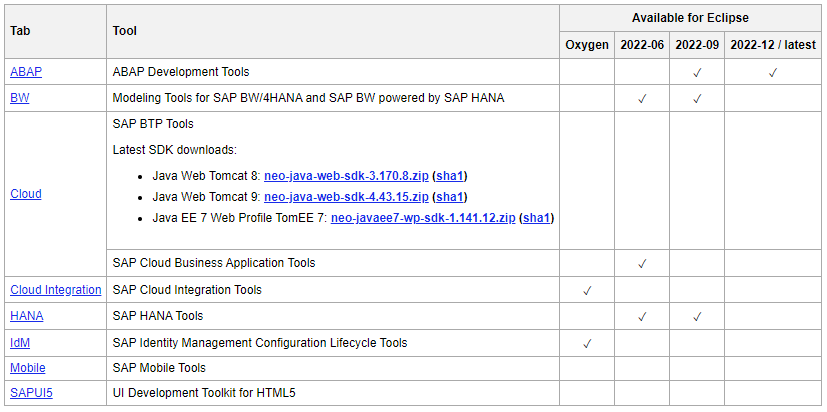Open sha1 link for TomEE 7 SDK
Screen dimensions: 827x412
click(537, 218)
